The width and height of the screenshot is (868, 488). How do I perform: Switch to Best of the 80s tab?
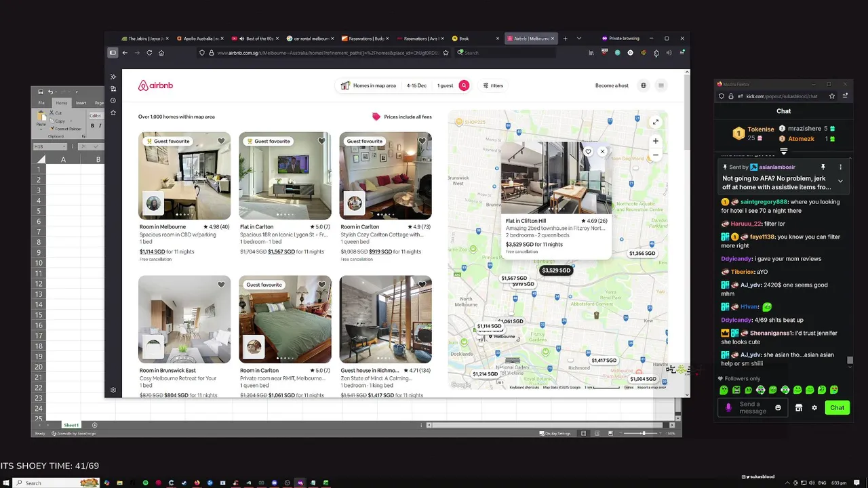point(254,39)
